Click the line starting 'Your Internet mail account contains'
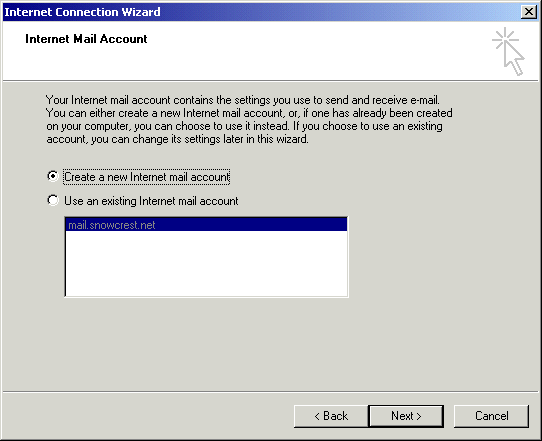542x441 pixels. click(x=243, y=100)
